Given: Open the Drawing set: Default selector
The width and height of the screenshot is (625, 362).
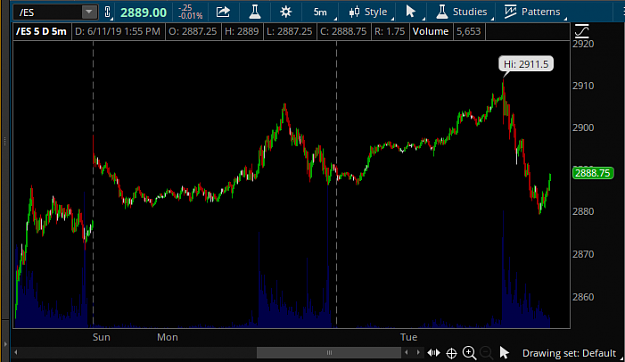Looking at the screenshot, I should (x=569, y=353).
